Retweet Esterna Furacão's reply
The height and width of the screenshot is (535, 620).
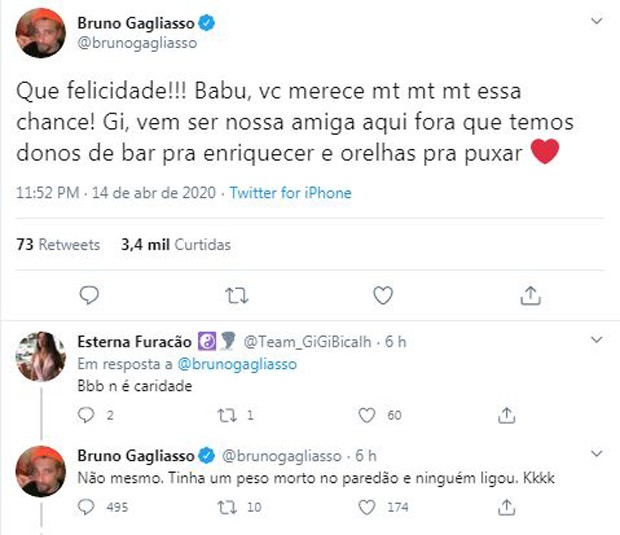[x=227, y=414]
